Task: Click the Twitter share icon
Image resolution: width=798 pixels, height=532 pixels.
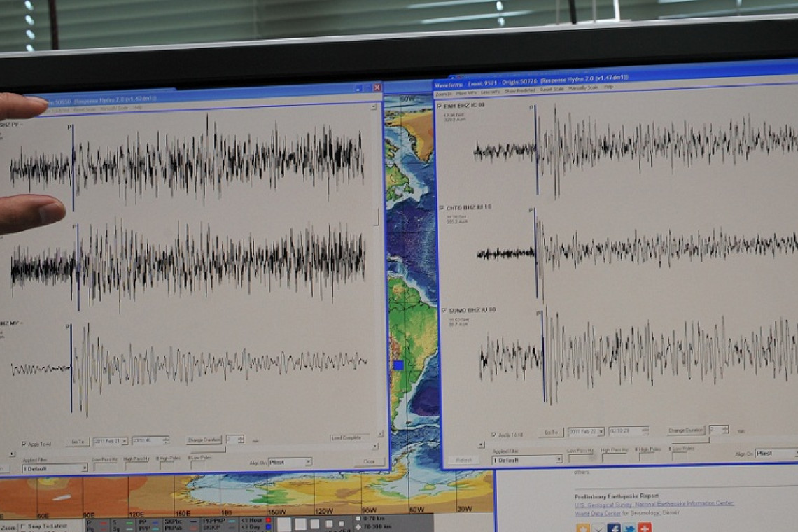Action: click(x=629, y=528)
